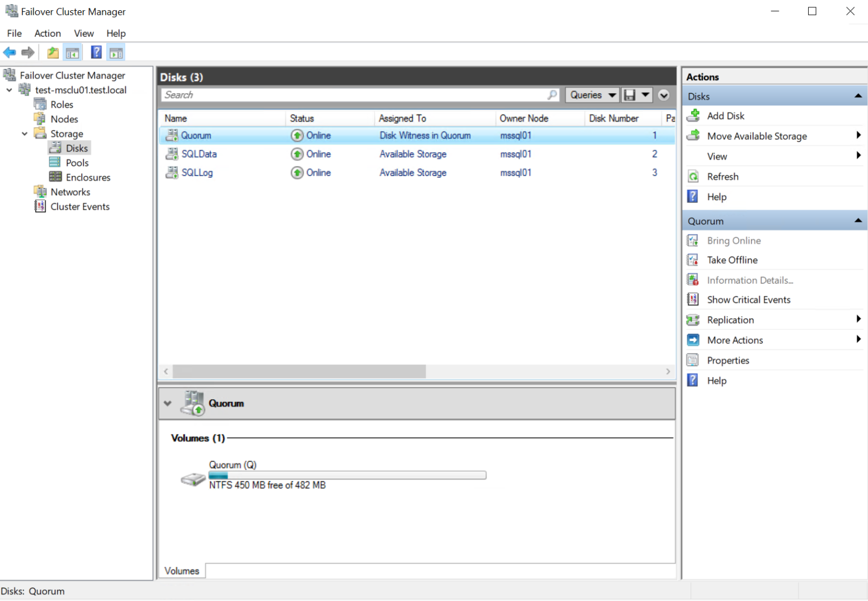The height and width of the screenshot is (601, 868).
Task: Click the back navigation arrow icon
Action: click(9, 52)
